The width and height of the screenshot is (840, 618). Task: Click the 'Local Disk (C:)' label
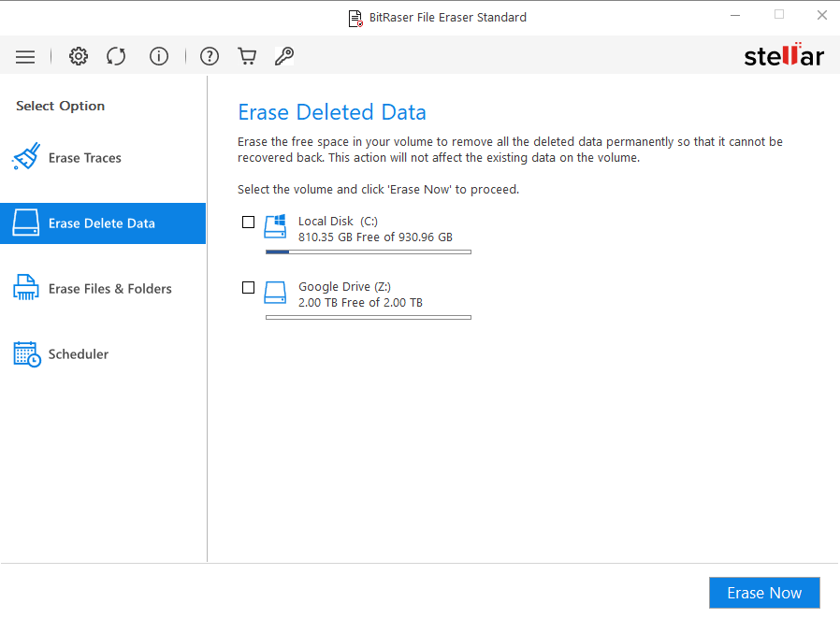338,222
